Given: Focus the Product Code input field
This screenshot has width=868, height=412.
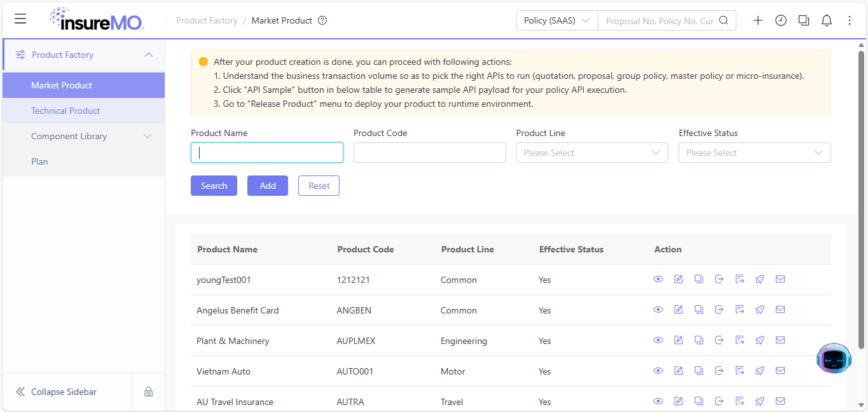Looking at the screenshot, I should (x=430, y=153).
